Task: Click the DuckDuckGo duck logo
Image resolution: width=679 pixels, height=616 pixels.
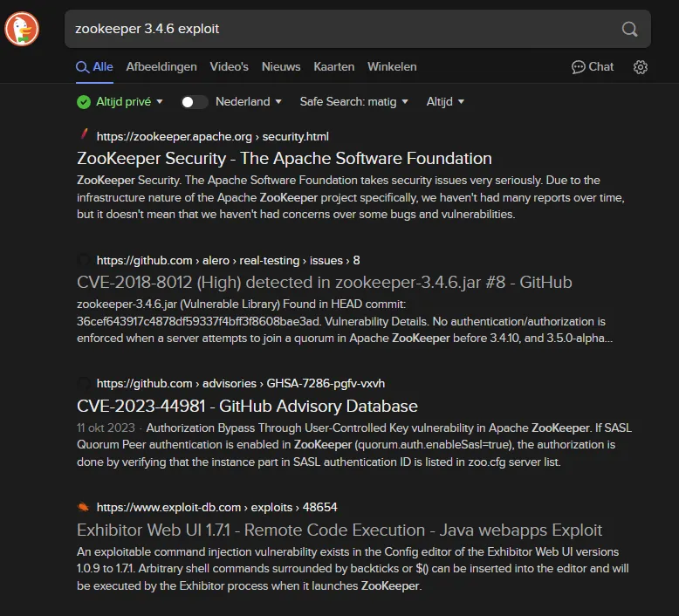Action: coord(22,29)
